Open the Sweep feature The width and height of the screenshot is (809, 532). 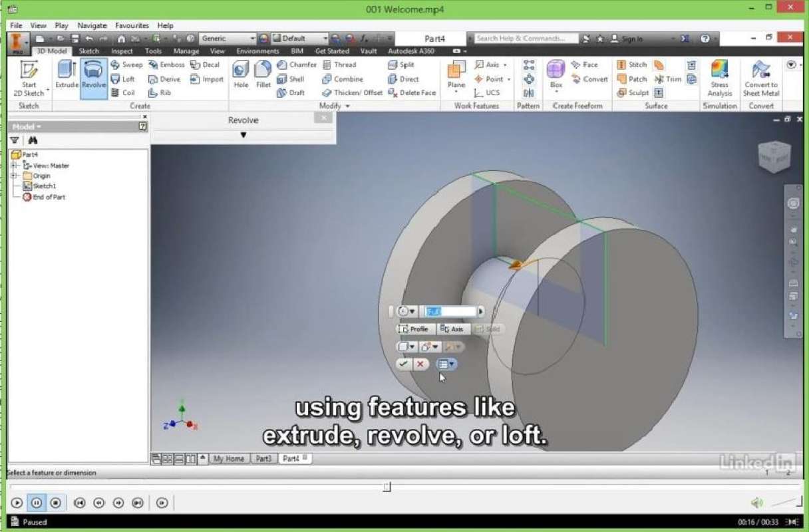126,65
